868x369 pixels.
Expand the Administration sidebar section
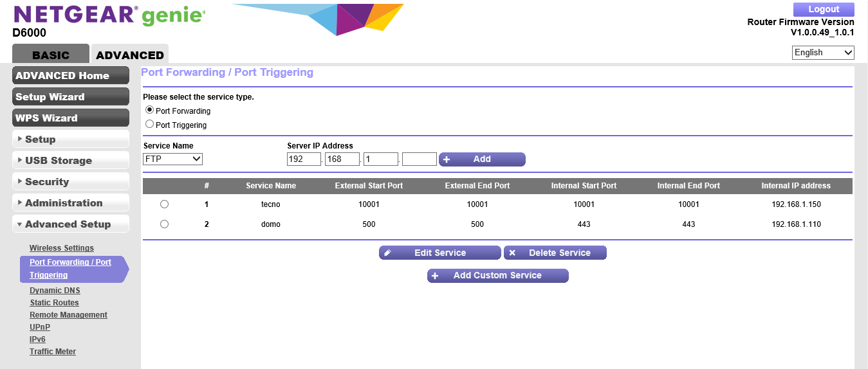[x=71, y=203]
